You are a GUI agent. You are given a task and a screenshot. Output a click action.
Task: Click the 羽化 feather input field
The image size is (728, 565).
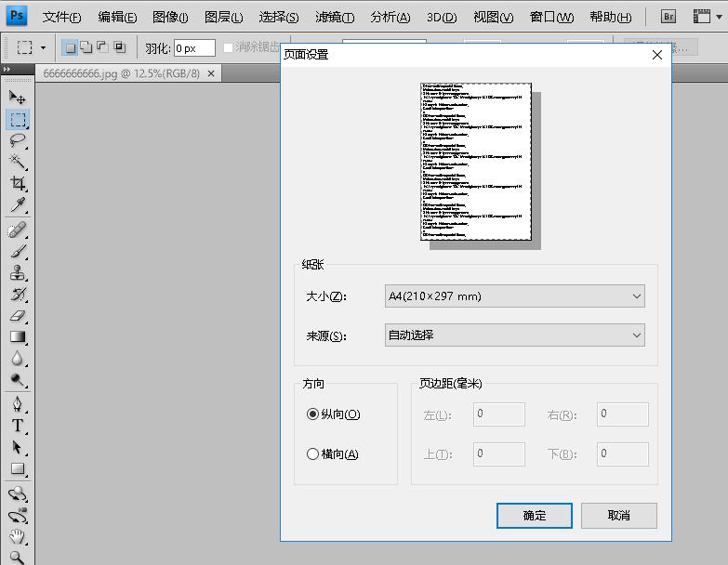coord(194,47)
